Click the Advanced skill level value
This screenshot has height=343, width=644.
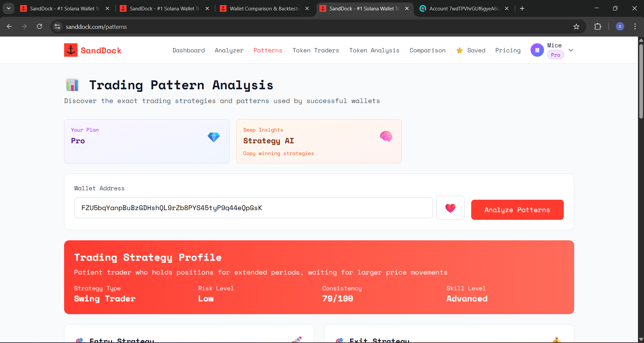click(467, 298)
